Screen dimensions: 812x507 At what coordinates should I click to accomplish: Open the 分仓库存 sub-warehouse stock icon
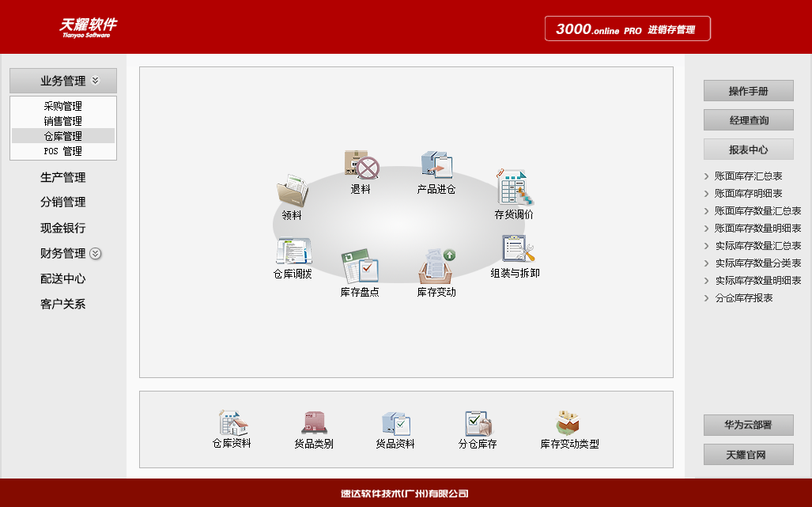478,424
